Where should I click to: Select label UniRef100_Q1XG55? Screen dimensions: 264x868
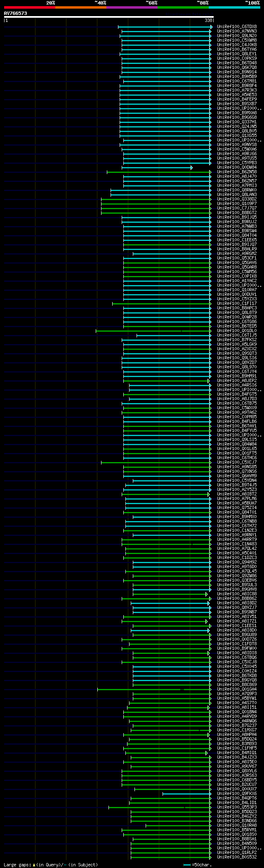tap(237, 136)
